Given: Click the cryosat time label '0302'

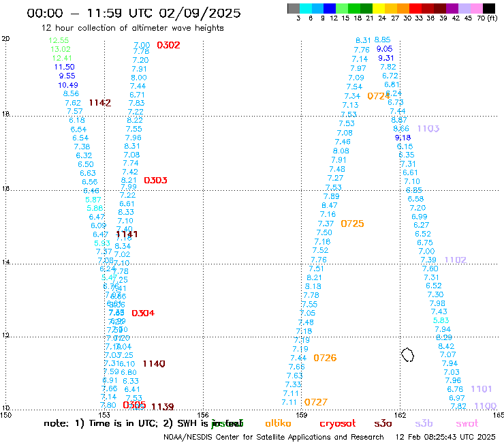Looking at the screenshot, I should click(x=168, y=45).
